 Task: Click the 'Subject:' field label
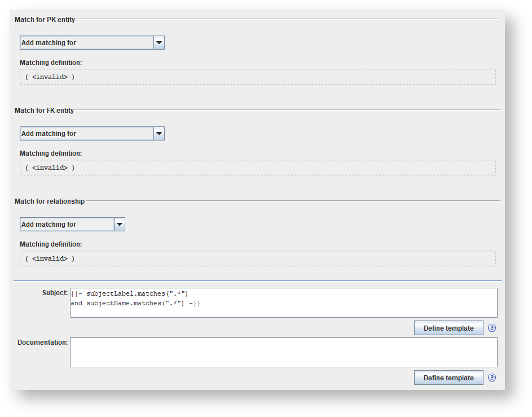click(55, 293)
